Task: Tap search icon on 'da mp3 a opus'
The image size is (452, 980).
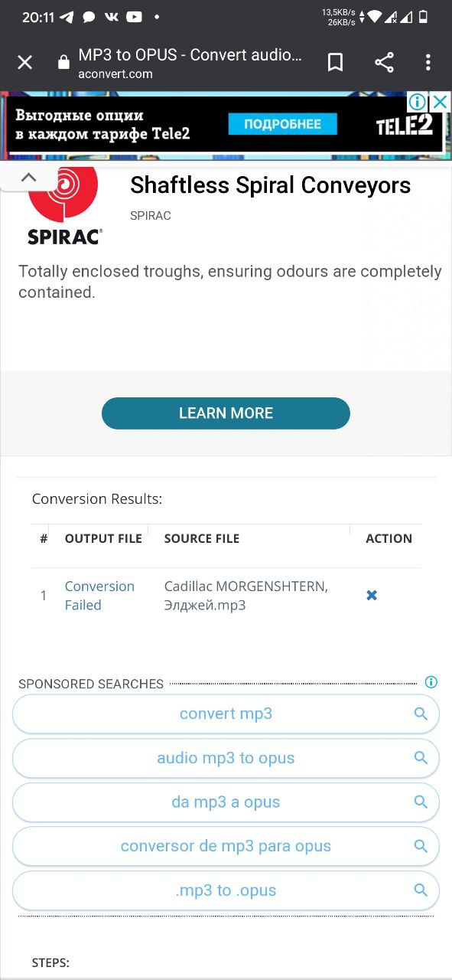Action: point(420,802)
